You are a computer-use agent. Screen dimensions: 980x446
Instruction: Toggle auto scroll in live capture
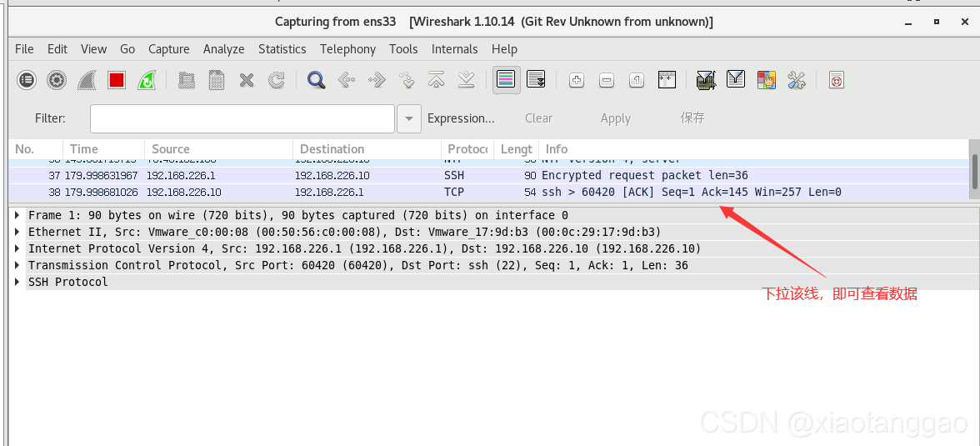pos(537,79)
